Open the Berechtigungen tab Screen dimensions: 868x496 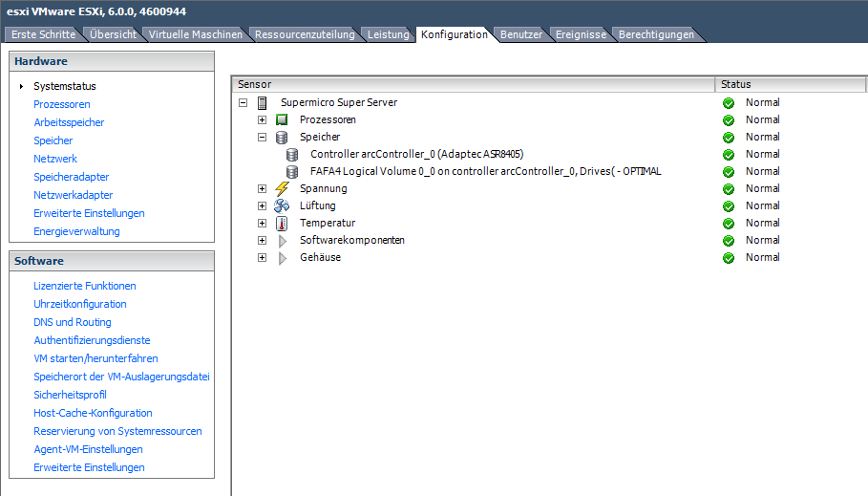[x=656, y=34]
